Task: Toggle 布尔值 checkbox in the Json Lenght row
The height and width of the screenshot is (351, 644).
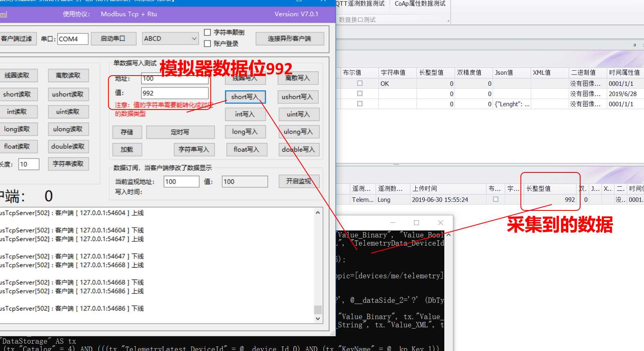Action: pyautogui.click(x=360, y=103)
